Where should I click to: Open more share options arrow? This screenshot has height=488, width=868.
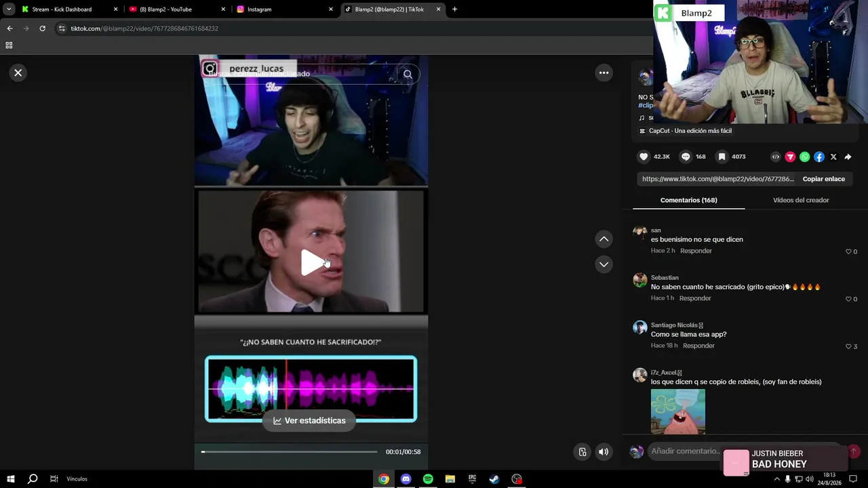coord(848,157)
